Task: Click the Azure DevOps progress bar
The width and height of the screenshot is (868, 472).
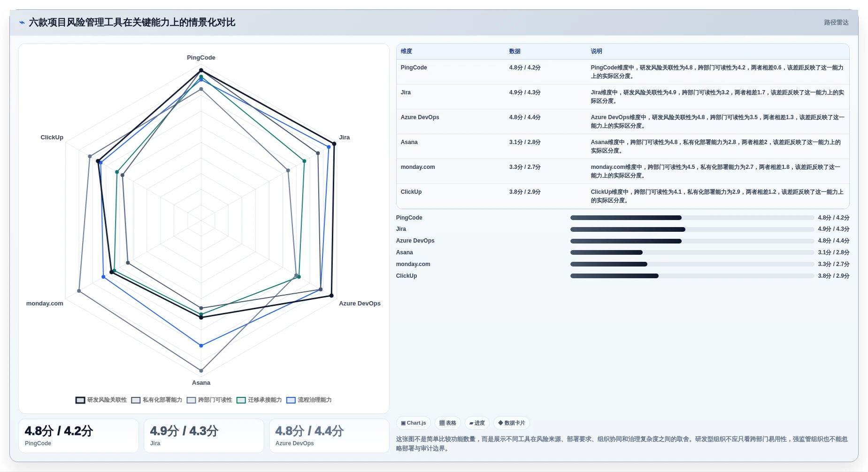Action: click(x=692, y=241)
